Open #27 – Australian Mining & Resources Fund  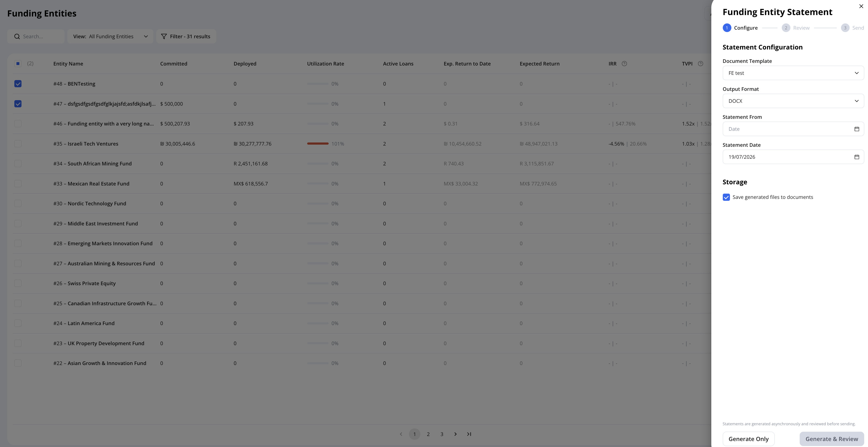[x=104, y=264]
